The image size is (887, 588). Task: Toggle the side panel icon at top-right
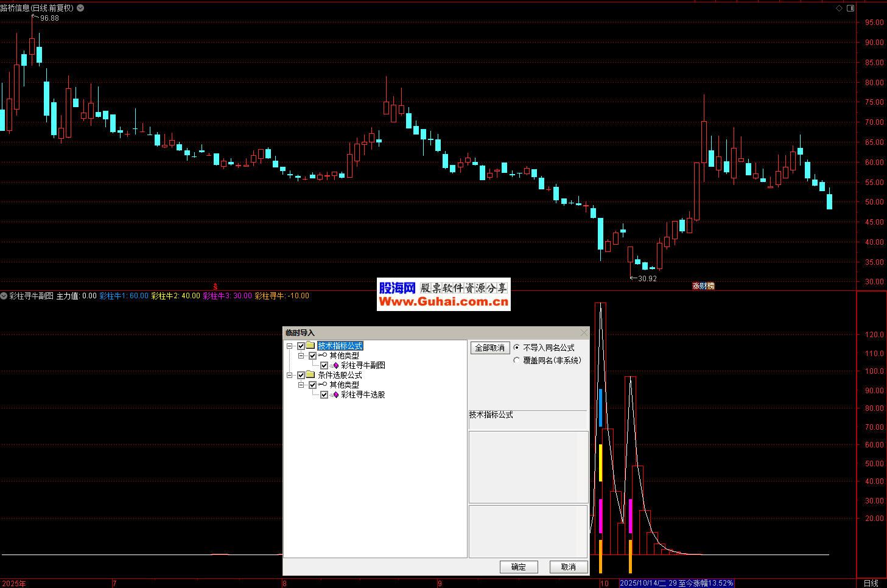click(850, 8)
